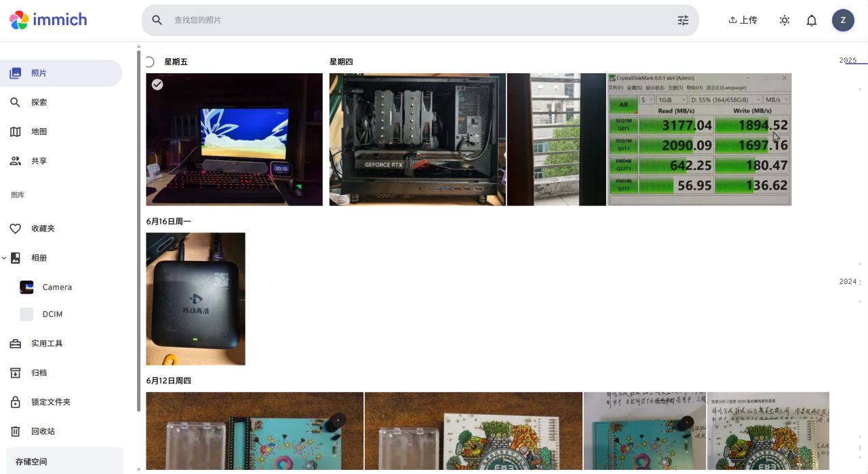The width and height of the screenshot is (868, 474).
Task: Click the 探索 magnifier sidebar icon
Action: coord(15,102)
